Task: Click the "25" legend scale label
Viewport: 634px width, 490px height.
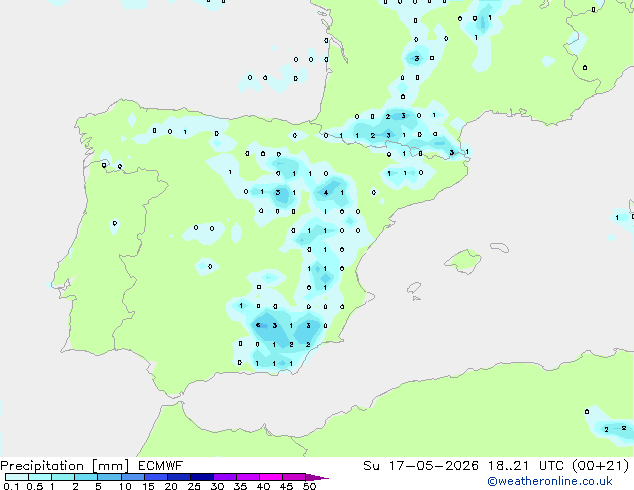Action: point(194,486)
